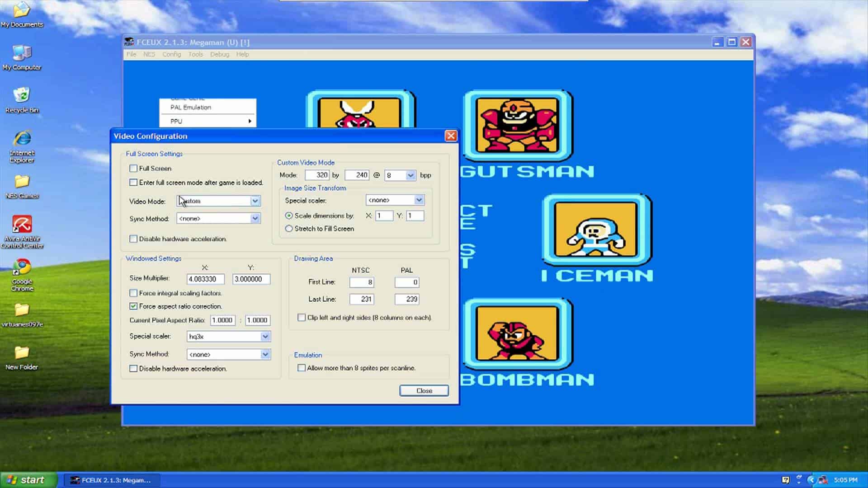Click FCEUX taskbar button
Image resolution: width=868 pixels, height=488 pixels.
click(111, 480)
